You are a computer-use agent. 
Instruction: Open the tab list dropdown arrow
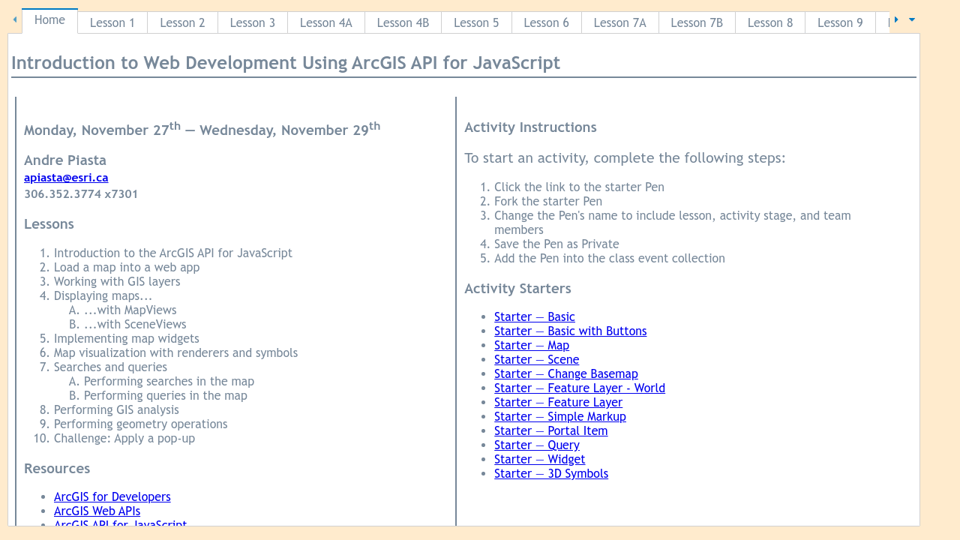pos(912,20)
